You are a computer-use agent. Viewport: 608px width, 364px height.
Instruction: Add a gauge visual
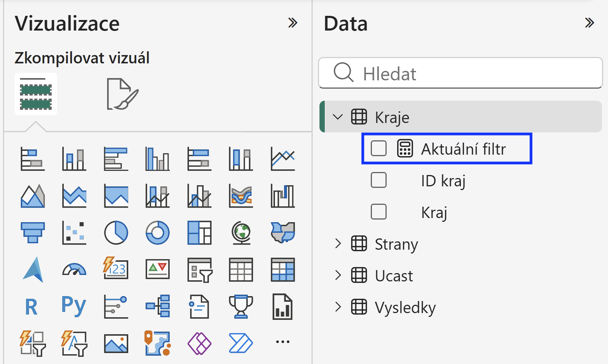pyautogui.click(x=74, y=270)
